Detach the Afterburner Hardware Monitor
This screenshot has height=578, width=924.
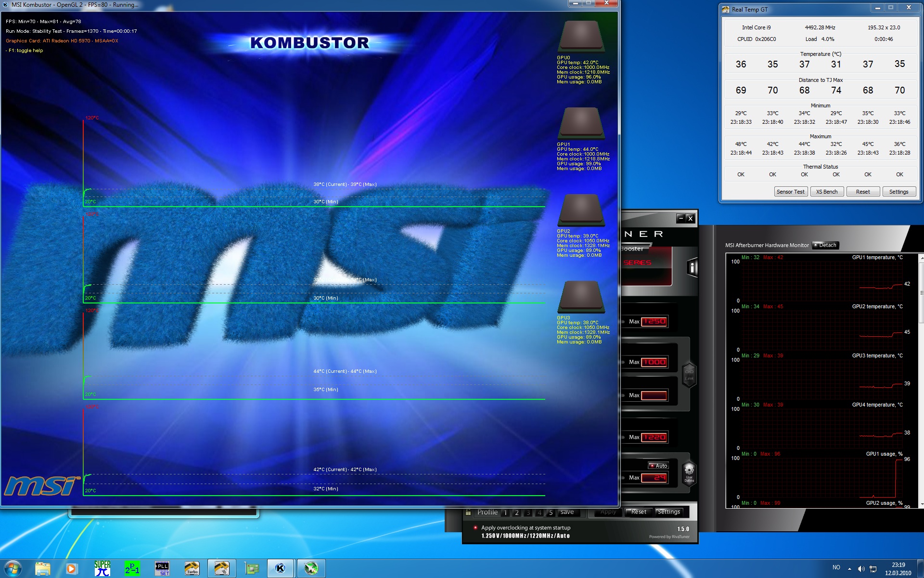(x=825, y=245)
